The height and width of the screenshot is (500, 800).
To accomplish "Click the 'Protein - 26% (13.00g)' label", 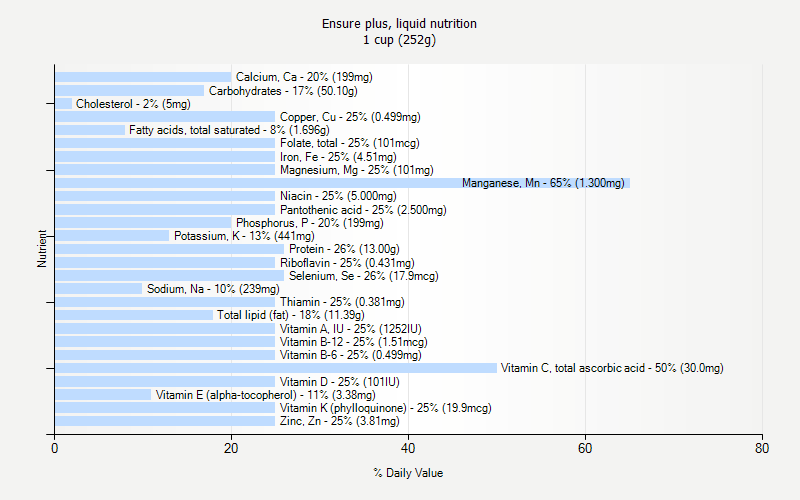I will pos(344,249).
